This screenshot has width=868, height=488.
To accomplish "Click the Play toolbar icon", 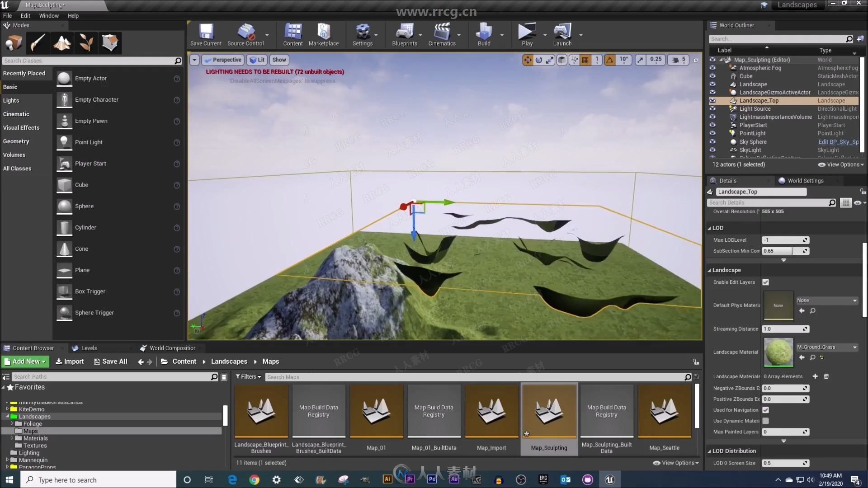I will click(527, 35).
